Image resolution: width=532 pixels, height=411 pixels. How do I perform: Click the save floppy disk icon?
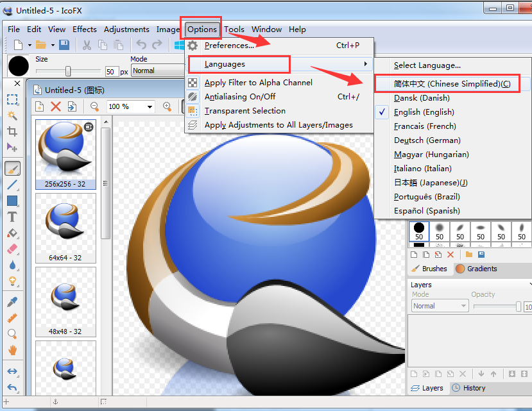click(64, 45)
